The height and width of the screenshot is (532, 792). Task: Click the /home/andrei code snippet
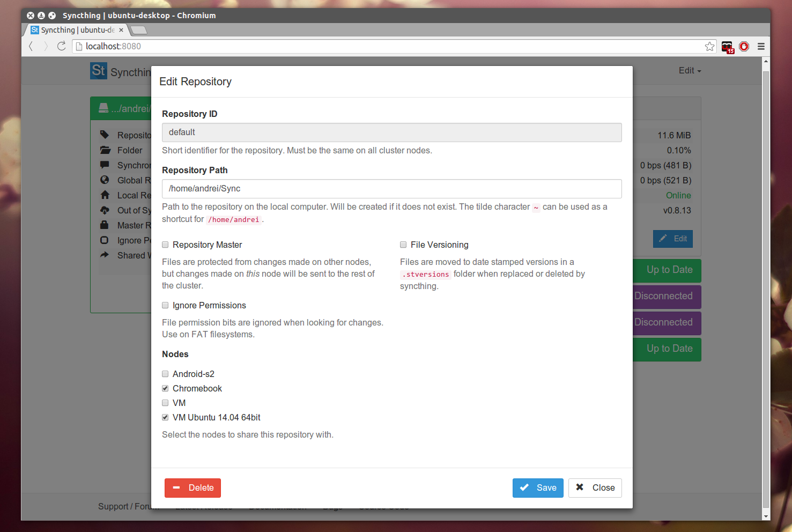point(234,219)
